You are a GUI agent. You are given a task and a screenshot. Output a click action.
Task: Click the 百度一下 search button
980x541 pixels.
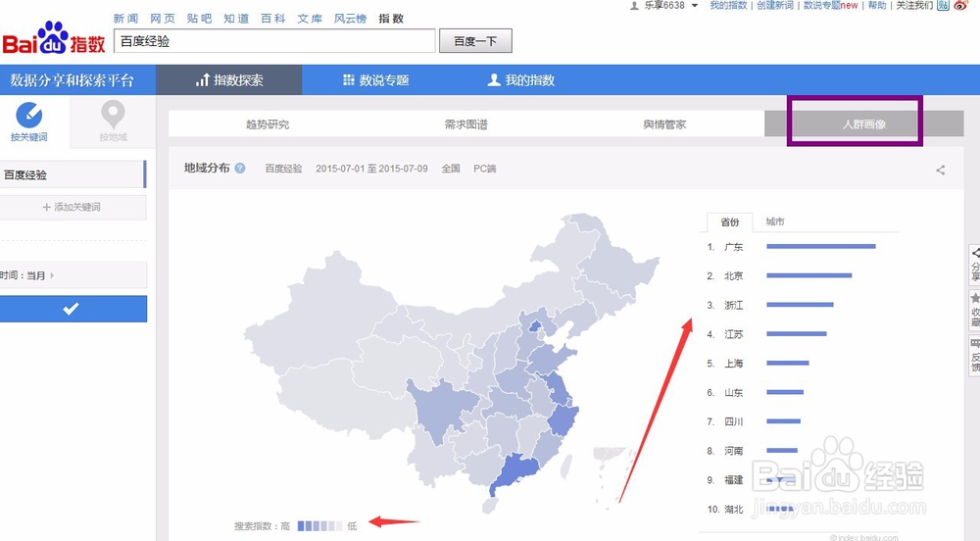pos(475,41)
